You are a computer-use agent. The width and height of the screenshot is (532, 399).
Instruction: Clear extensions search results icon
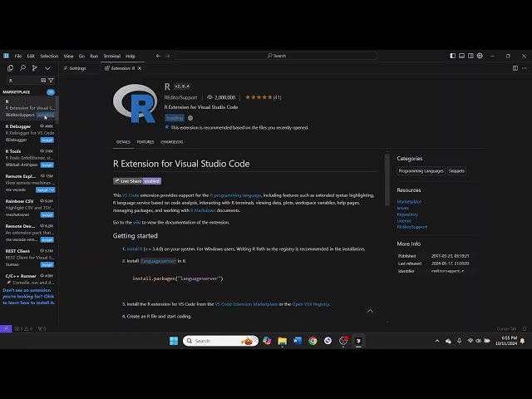[x=43, y=81]
